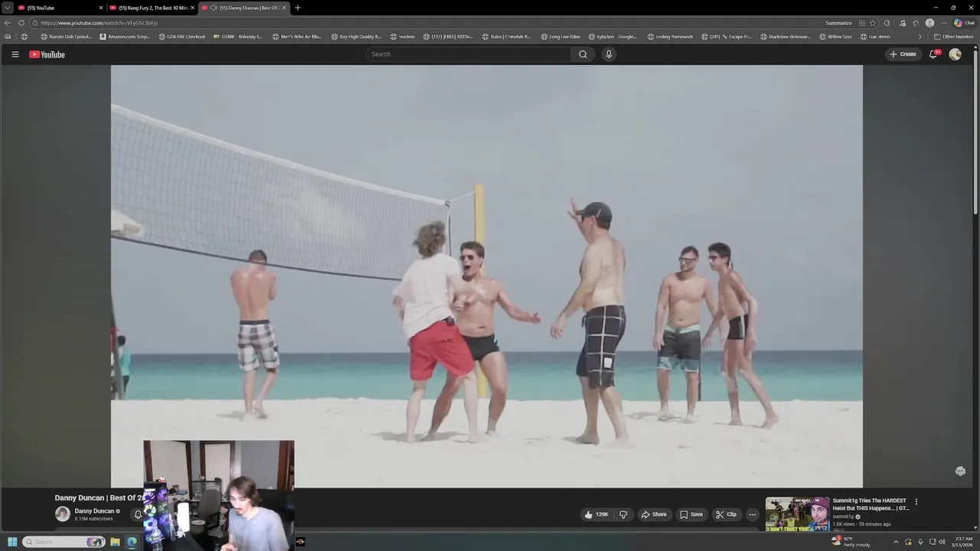Add this page to favorites star
Image resolution: width=980 pixels, height=551 pixels.
coord(873,23)
